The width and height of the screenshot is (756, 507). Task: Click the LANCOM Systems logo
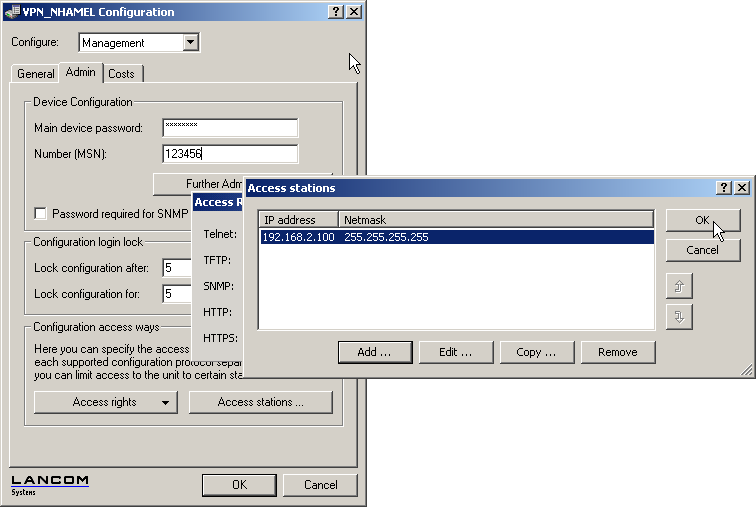(x=50, y=484)
